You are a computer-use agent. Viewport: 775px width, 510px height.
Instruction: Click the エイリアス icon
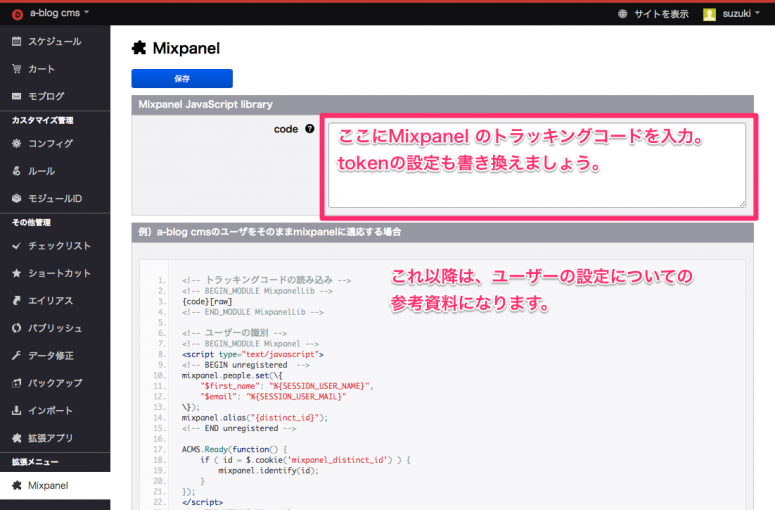pos(16,300)
